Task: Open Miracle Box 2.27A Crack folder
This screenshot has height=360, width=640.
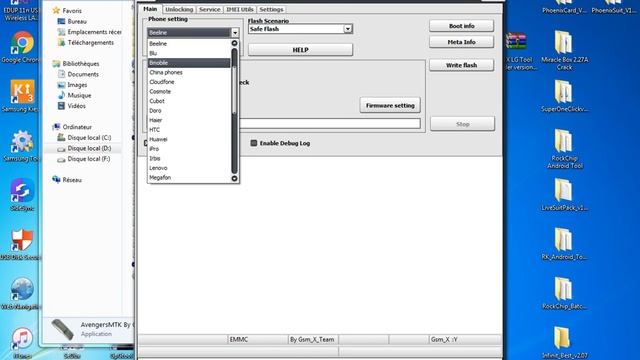Action: [x=564, y=42]
